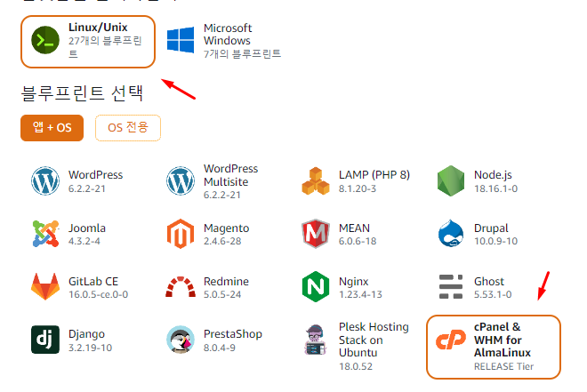Select the PrestaShop penguin icon
Screen dimensions: 587x392
point(181,340)
